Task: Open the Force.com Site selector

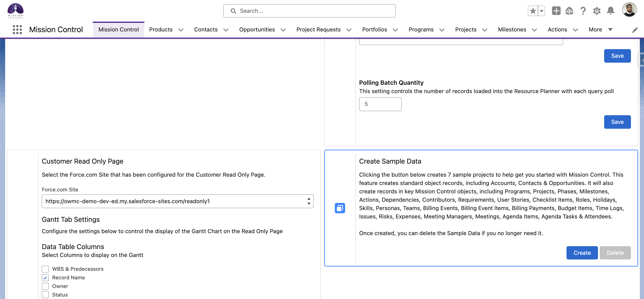Action: pos(178,201)
